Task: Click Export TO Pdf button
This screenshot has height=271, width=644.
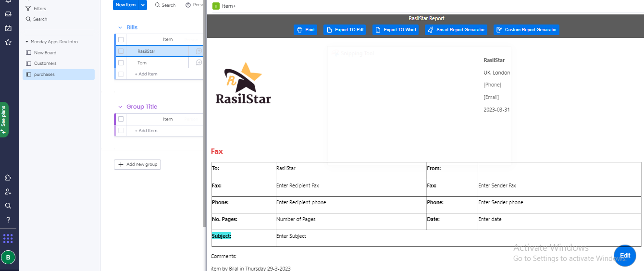Action: click(x=345, y=30)
